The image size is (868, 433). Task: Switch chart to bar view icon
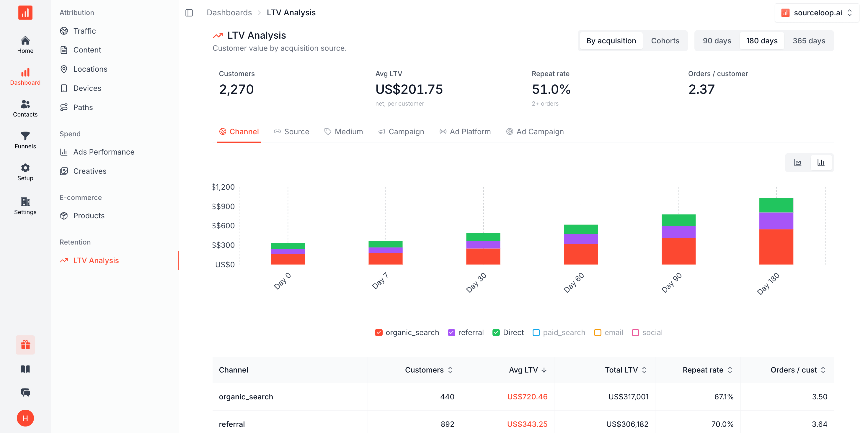[x=821, y=163]
